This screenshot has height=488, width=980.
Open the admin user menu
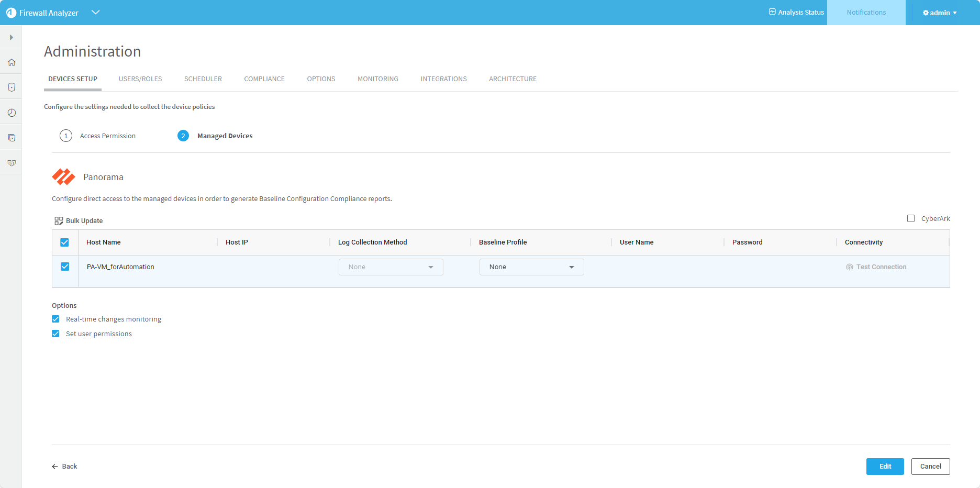pos(940,13)
